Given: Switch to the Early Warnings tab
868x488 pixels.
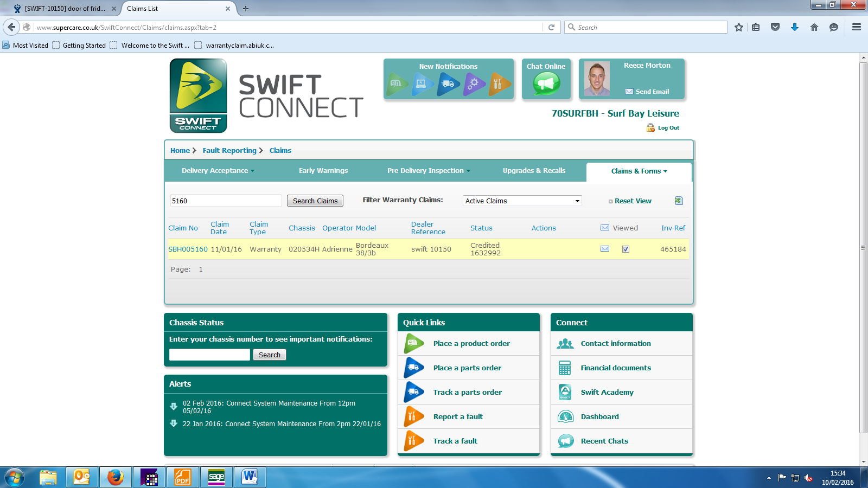Looking at the screenshot, I should pyautogui.click(x=323, y=171).
